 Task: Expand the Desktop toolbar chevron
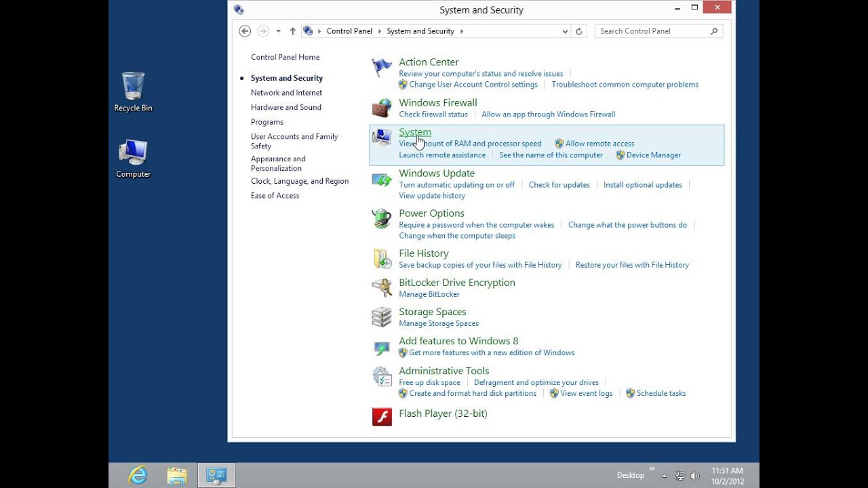[x=652, y=468]
